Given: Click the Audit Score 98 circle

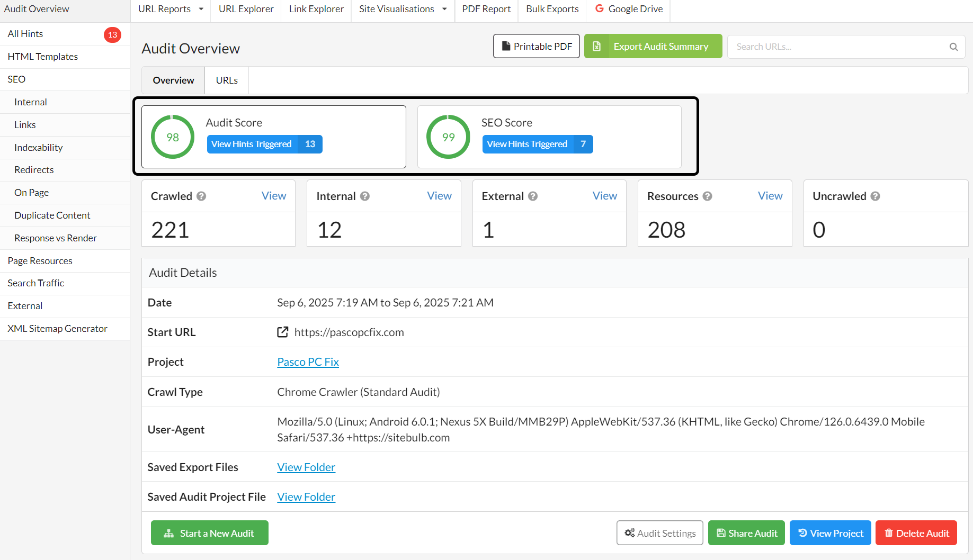Looking at the screenshot, I should (x=173, y=137).
